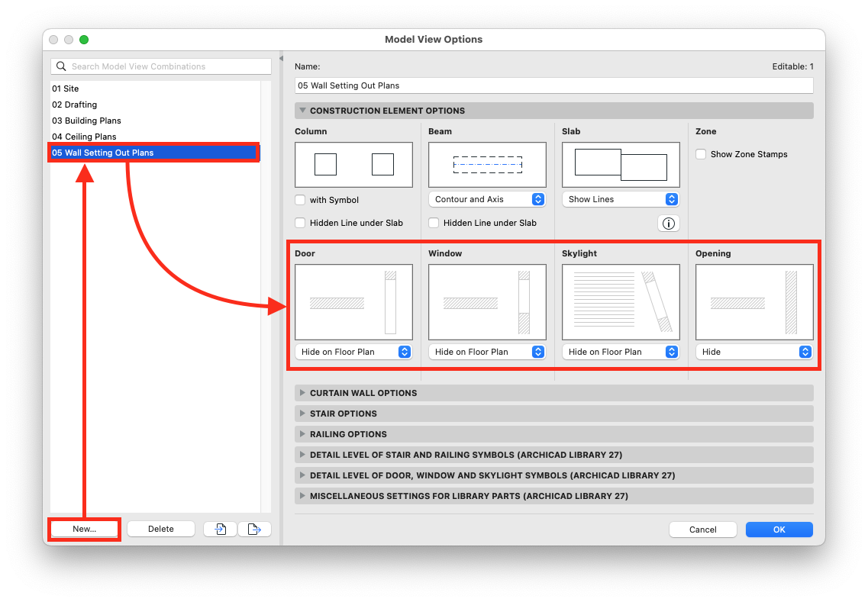This screenshot has height=602, width=868.
Task: Click the New... button
Action: pyautogui.click(x=84, y=529)
